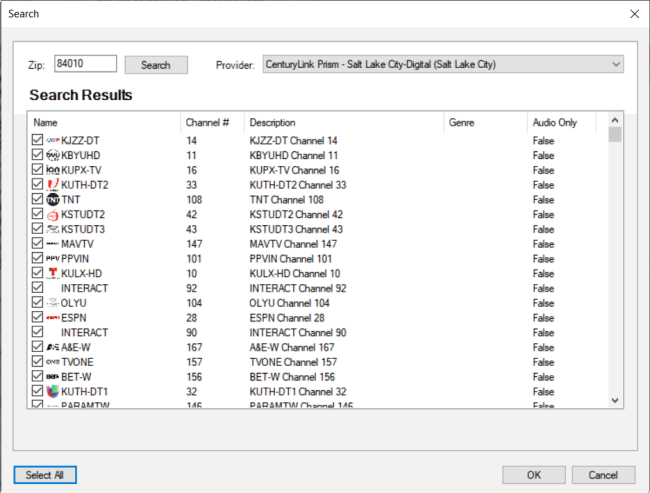
Task: Click the results list scrollbar thumb
Action: pyautogui.click(x=615, y=135)
